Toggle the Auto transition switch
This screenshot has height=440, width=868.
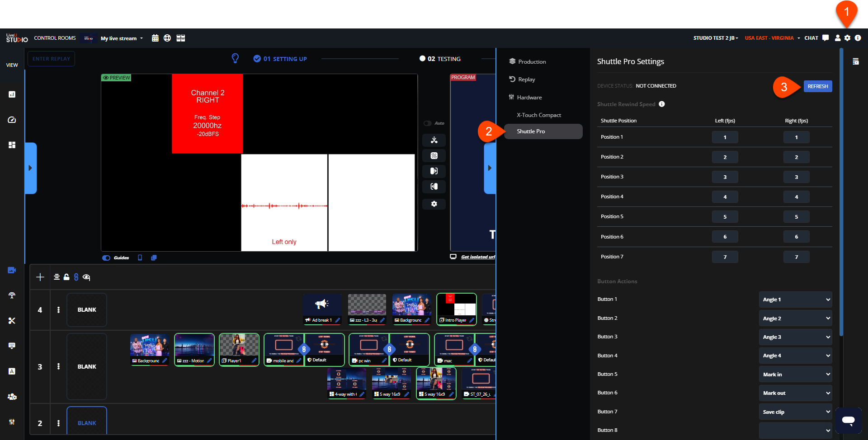coord(427,123)
